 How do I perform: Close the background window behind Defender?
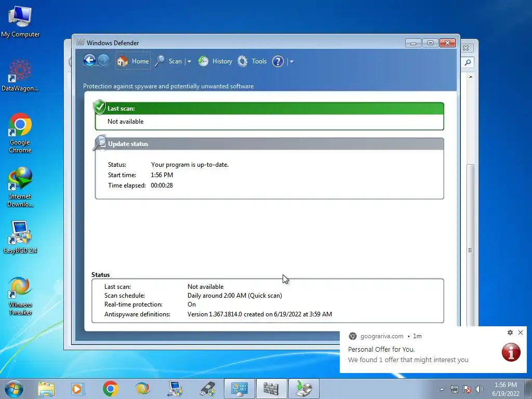466,48
